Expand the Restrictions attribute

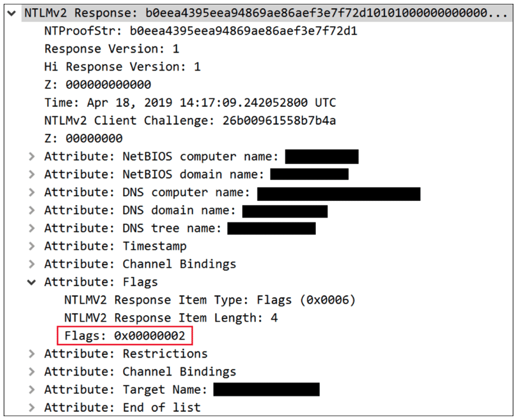32,353
